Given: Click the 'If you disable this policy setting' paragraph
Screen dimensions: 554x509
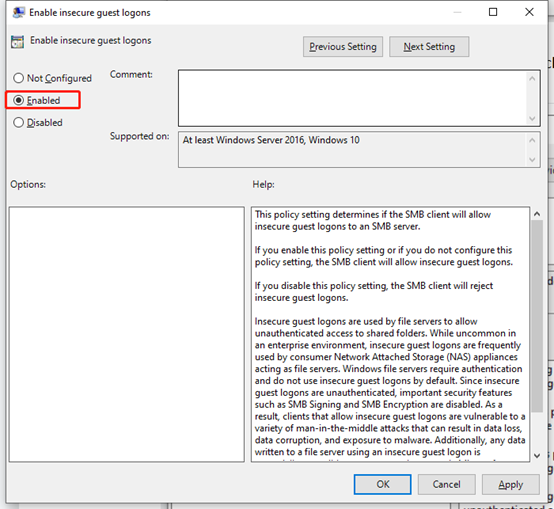Looking at the screenshot, I should 374,291.
